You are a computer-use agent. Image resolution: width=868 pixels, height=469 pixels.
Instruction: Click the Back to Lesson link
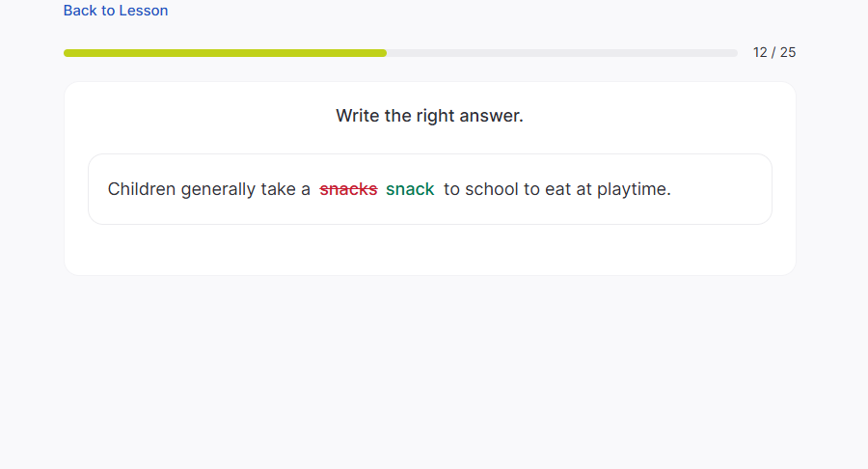point(116,11)
